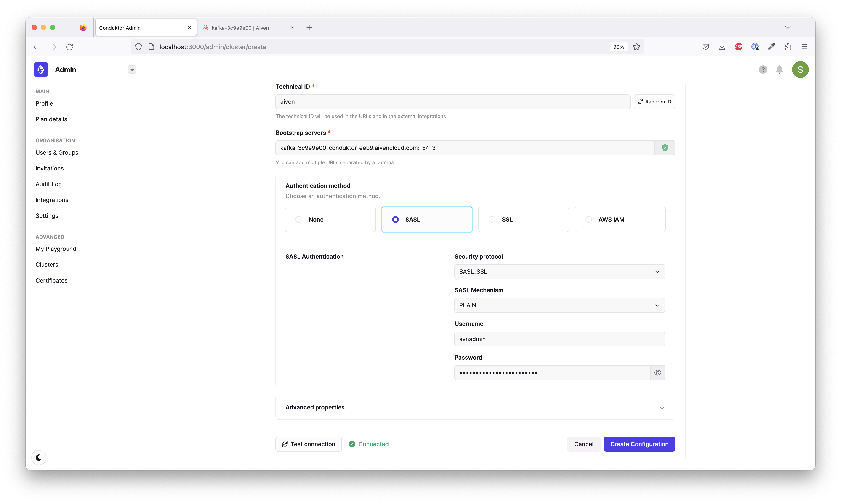Open the Pocket save icon
Image resolution: width=841 pixels, height=504 pixels.
(x=705, y=47)
